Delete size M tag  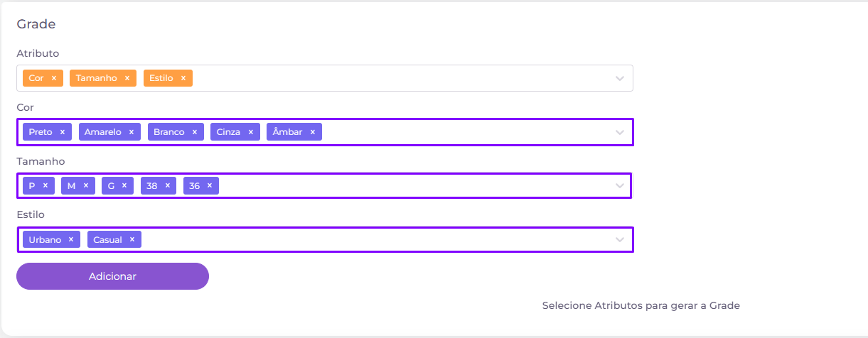86,185
